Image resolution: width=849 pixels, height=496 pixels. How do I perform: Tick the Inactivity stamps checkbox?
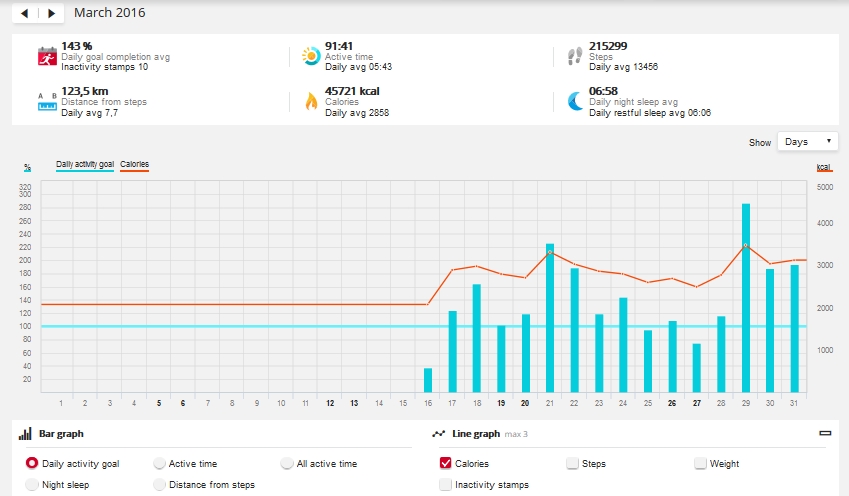[x=445, y=485]
